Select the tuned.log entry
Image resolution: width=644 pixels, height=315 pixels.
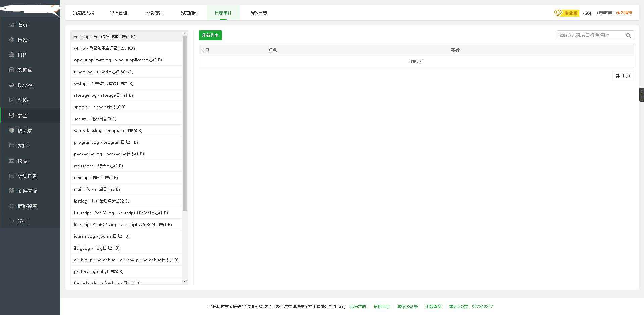(126, 72)
